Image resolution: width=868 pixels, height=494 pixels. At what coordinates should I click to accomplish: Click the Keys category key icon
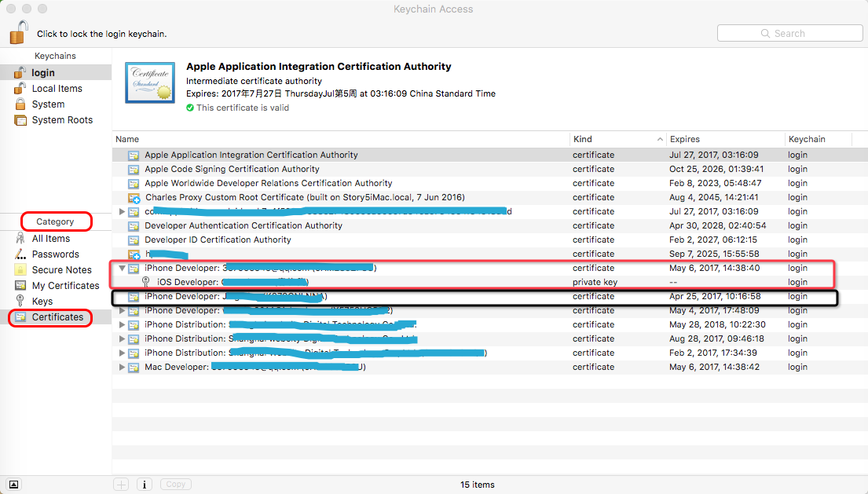20,301
